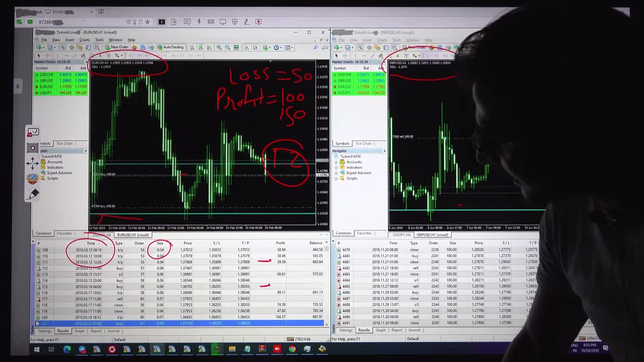Select the vertical line drawing tool
Viewport: 644px width, 362px height.
(57, 55)
